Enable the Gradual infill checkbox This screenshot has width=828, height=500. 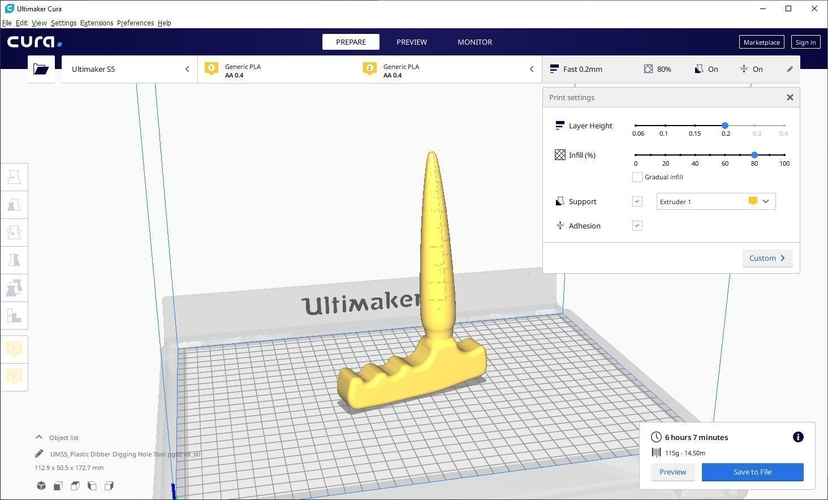click(x=637, y=177)
